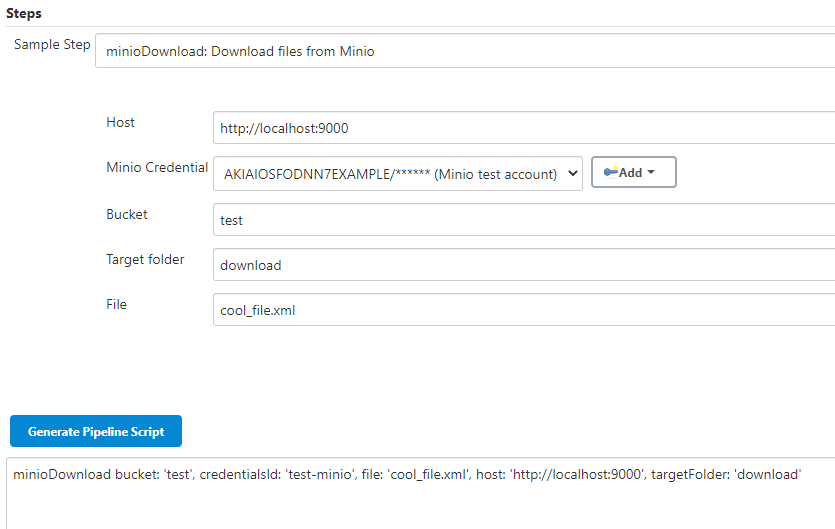Click the Bucket label
835x529 pixels.
(127, 214)
